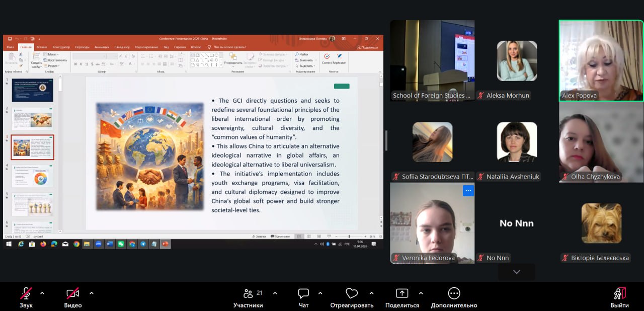Expand video options arrow next to Видео
The image size is (644, 311).
coord(91,293)
